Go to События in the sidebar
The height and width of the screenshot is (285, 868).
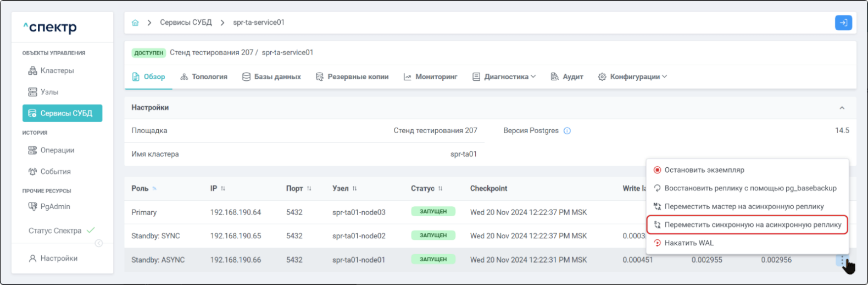pyautogui.click(x=55, y=172)
